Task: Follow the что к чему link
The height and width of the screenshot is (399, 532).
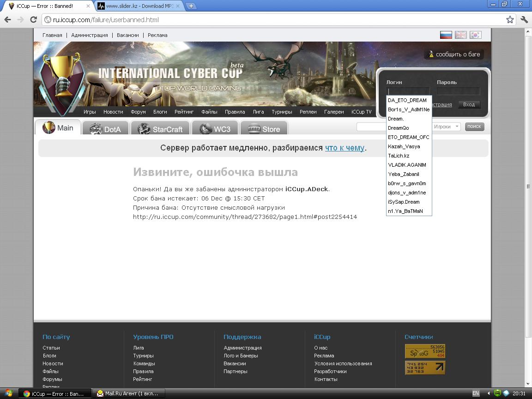Action: click(345, 148)
